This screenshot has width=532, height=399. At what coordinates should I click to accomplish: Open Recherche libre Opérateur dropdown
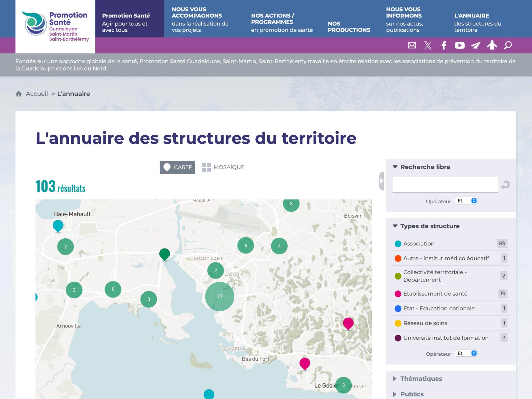[466, 201]
